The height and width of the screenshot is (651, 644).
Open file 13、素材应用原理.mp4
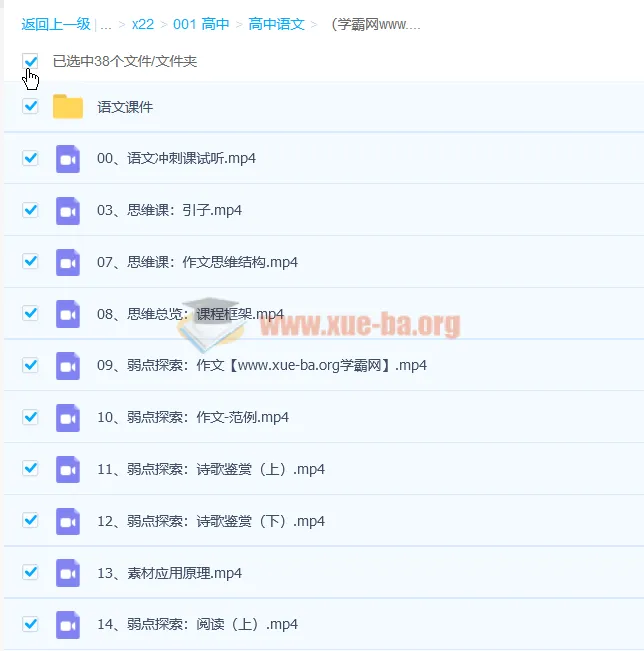[169, 573]
